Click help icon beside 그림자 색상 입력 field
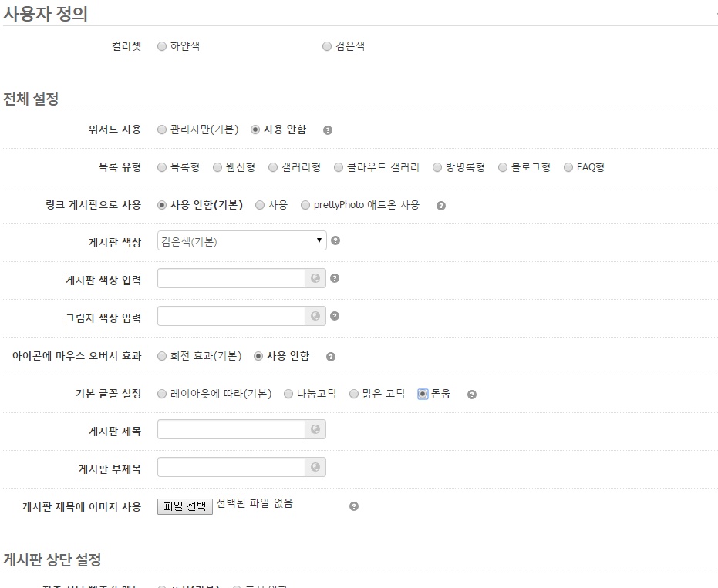The width and height of the screenshot is (718, 588). tap(335, 316)
